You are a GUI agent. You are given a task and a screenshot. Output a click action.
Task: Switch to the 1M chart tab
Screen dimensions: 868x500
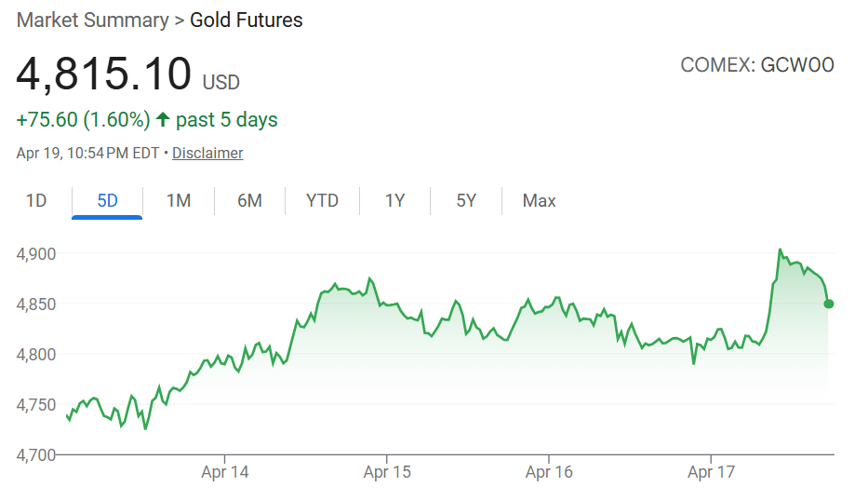click(x=179, y=201)
